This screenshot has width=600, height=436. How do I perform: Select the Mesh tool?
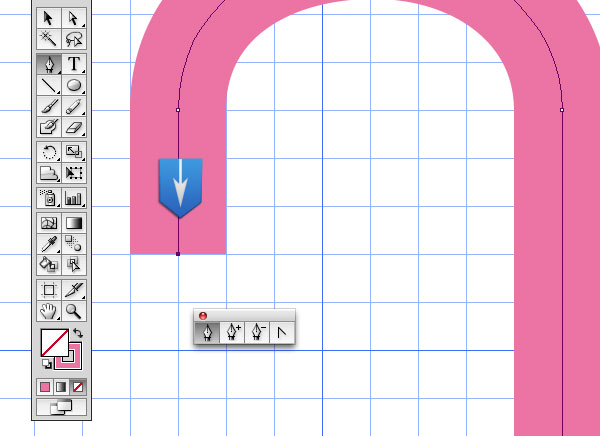tap(49, 223)
